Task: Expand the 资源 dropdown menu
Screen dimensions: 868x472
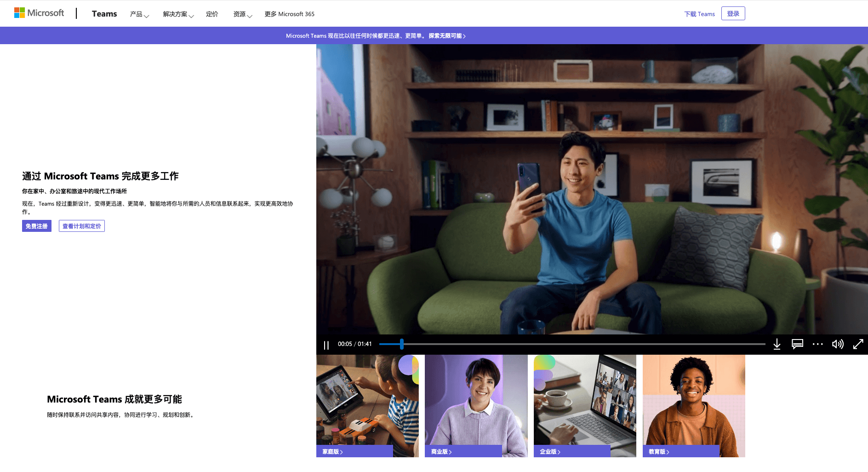Action: 243,14
